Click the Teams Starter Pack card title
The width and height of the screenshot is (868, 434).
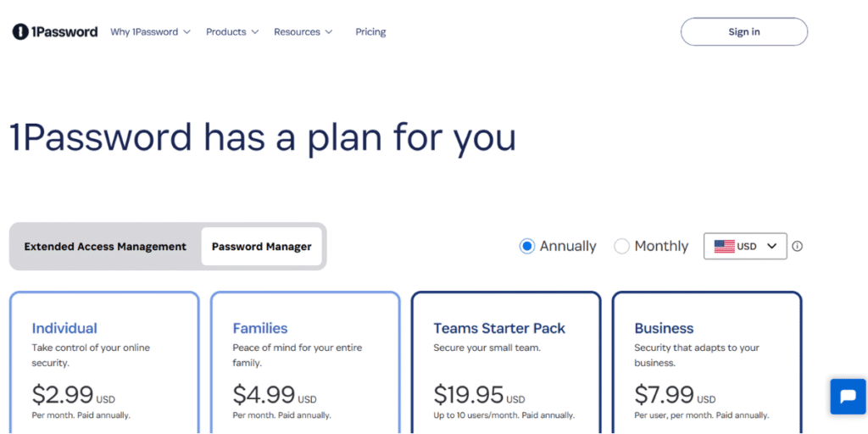(499, 328)
